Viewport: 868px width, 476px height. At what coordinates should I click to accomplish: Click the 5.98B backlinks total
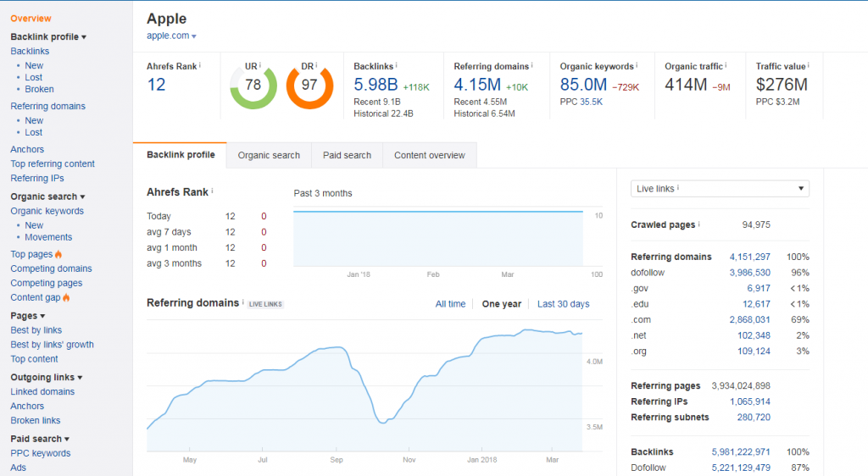point(376,85)
